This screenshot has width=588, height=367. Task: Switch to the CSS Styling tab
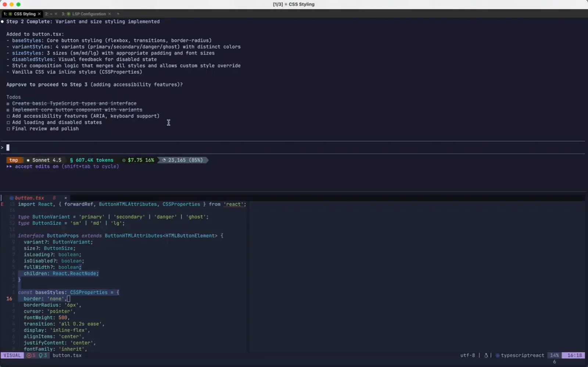tap(22, 14)
